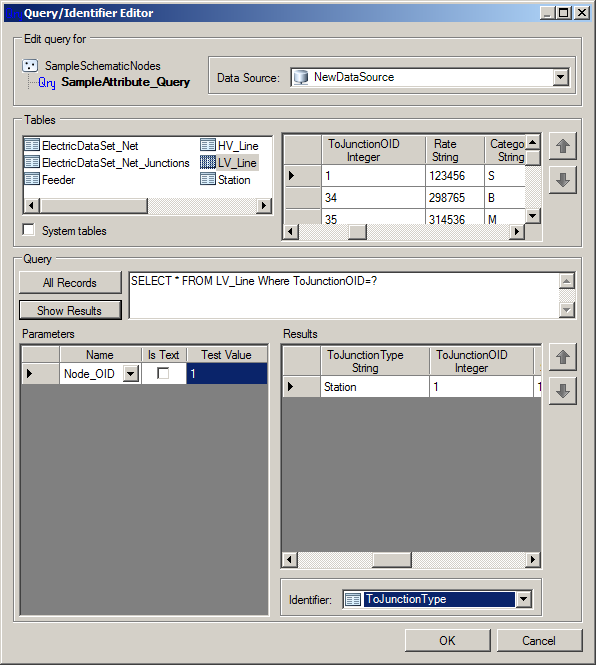
Task: Select the first preview row header arrow
Action: (302, 176)
